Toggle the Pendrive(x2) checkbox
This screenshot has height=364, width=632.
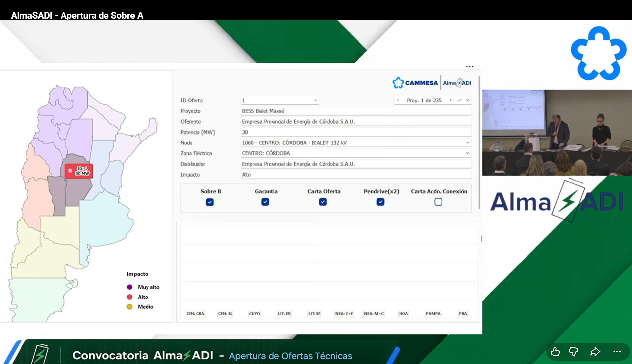[x=380, y=202]
